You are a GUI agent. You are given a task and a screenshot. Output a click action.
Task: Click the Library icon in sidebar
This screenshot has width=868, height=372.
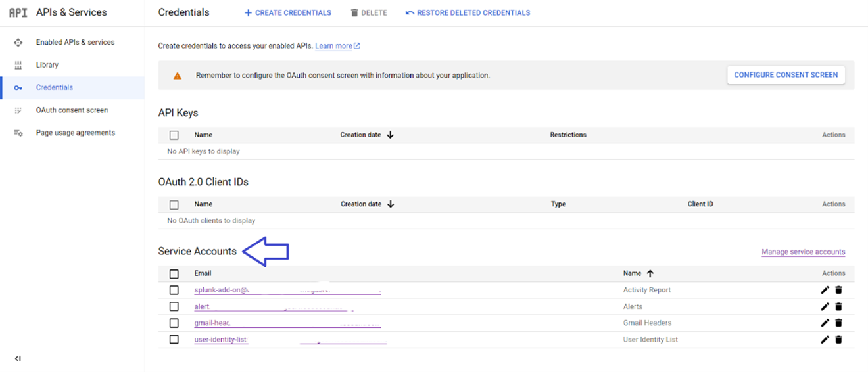pos(18,65)
